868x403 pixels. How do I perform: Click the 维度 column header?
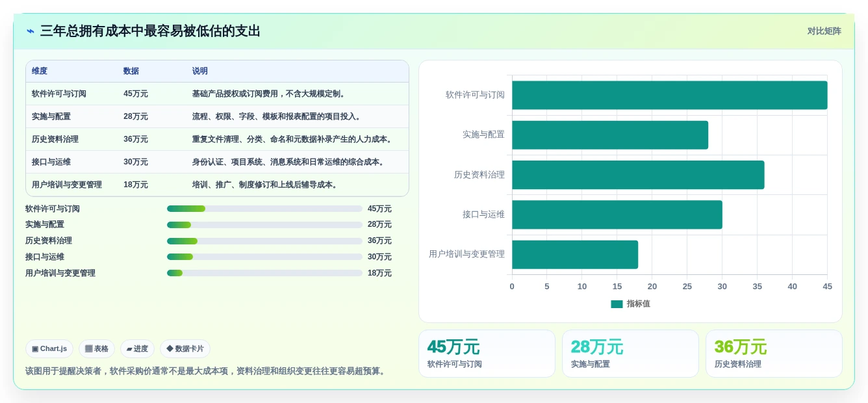pos(40,71)
